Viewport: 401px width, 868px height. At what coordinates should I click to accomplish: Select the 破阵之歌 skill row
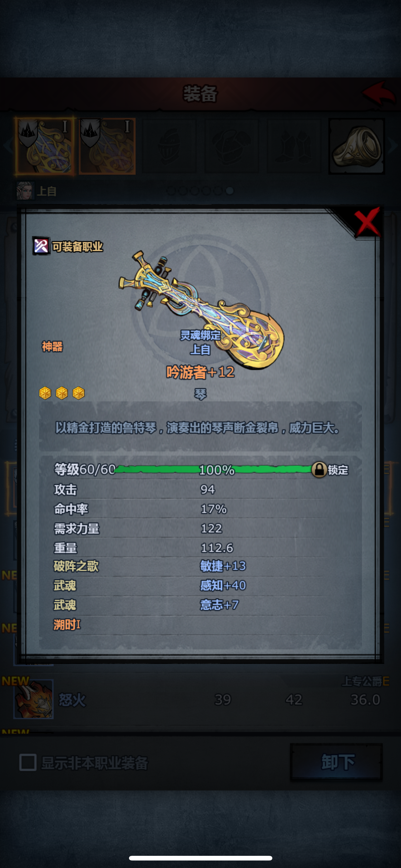tap(200, 566)
